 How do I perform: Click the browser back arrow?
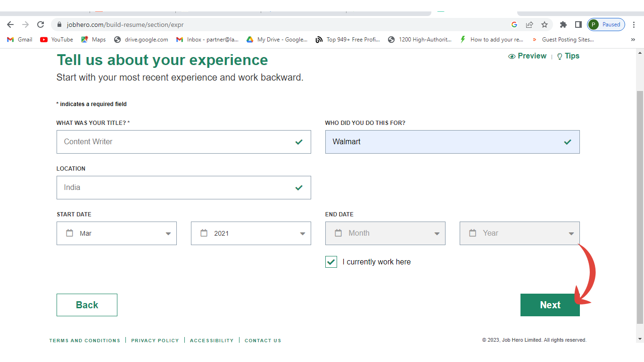tap(10, 25)
